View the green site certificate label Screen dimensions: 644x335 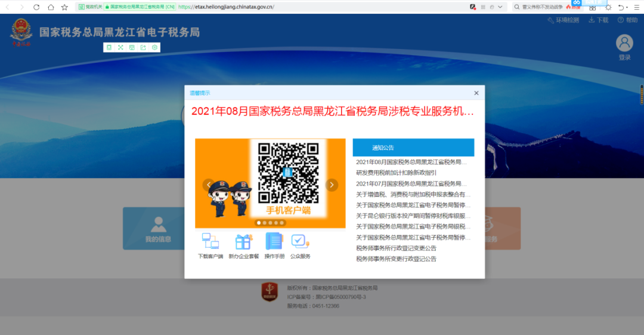[x=140, y=7]
